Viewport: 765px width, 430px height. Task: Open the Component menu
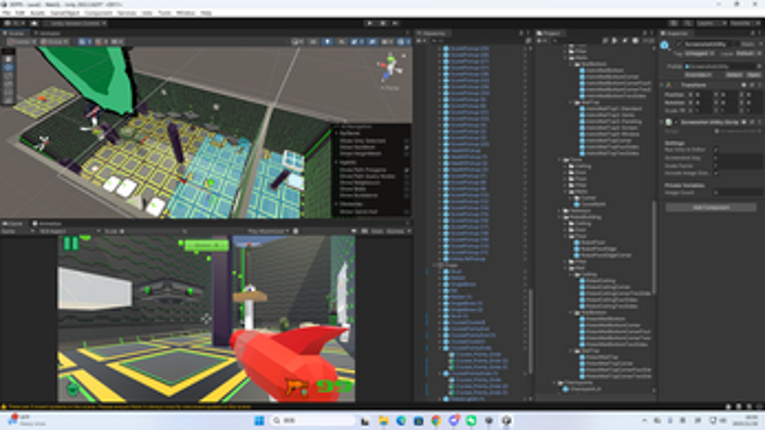[x=98, y=13]
